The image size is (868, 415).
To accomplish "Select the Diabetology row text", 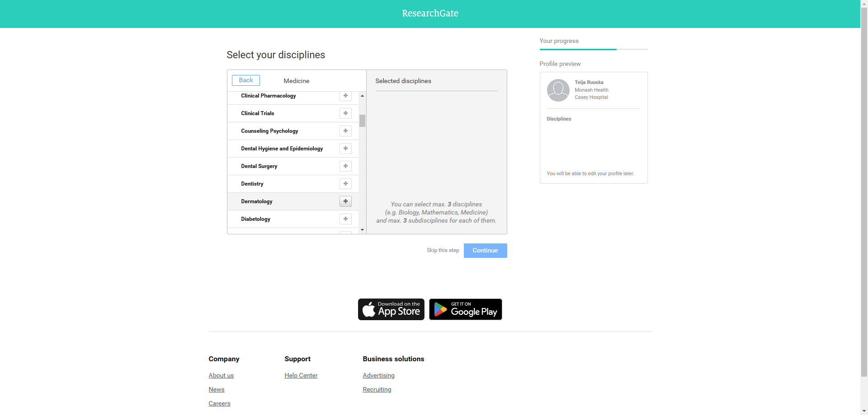I will pyautogui.click(x=255, y=219).
